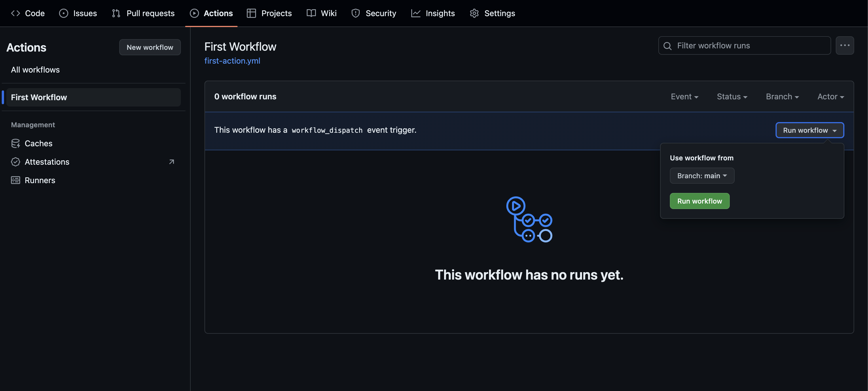
Task: Click the workflow_dispatch code text
Action: coord(327,130)
